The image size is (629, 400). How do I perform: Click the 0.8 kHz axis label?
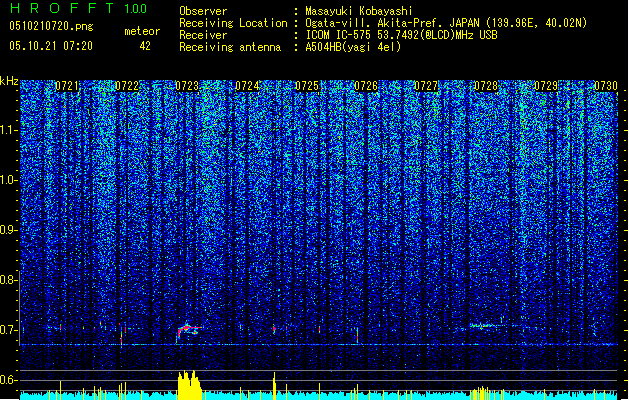tap(8, 280)
